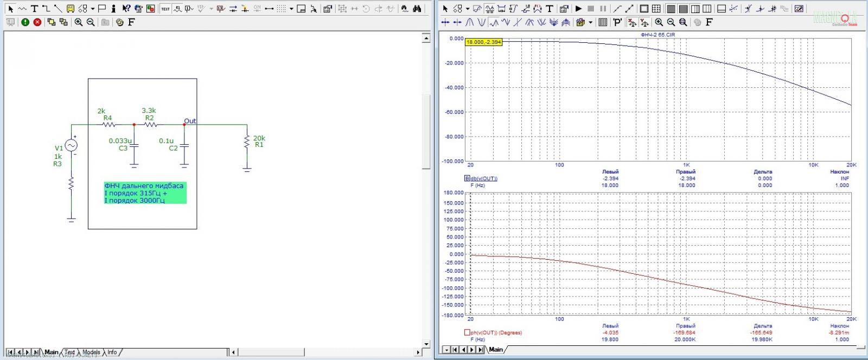Click the schematic vertical scrollbar up arrow
The width and height of the screenshot is (868, 360).
pos(426,38)
